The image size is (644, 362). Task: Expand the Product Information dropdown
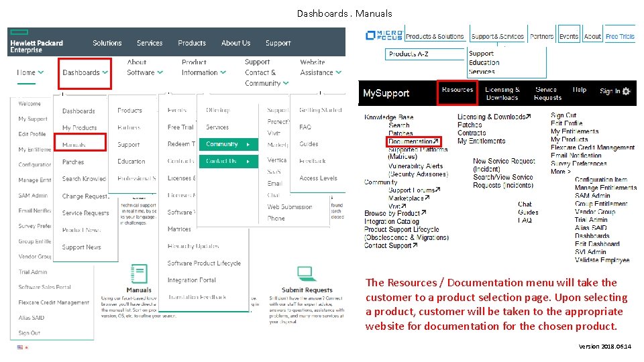point(204,67)
